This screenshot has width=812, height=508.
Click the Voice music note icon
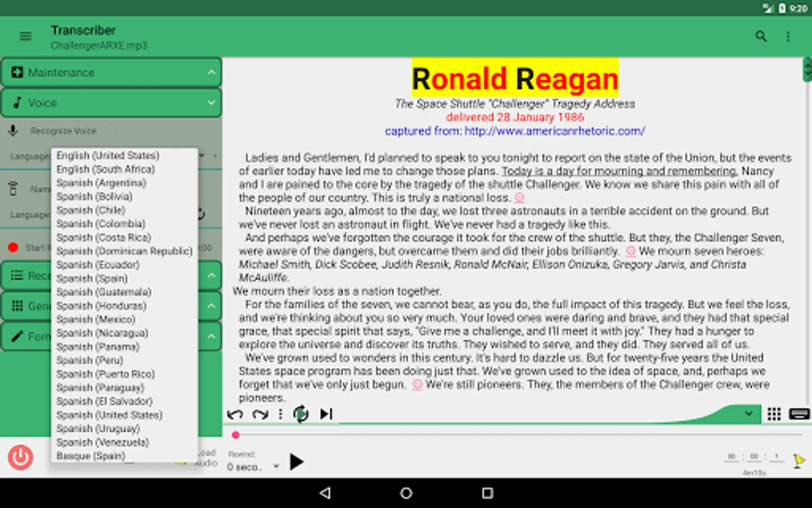point(17,103)
